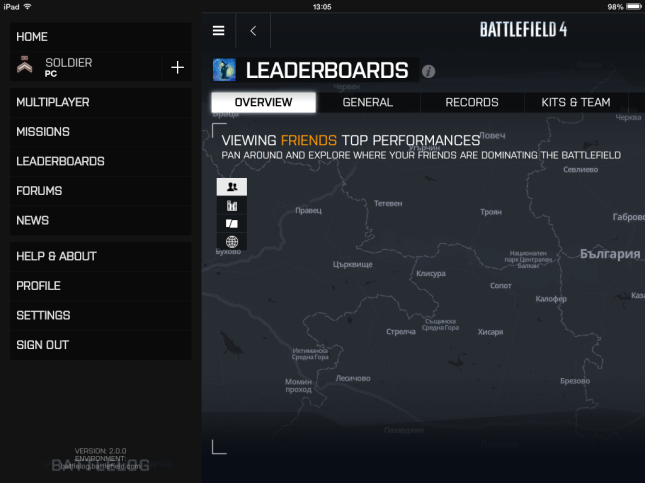The image size is (645, 483).
Task: Switch to the General tab
Action: pos(367,102)
